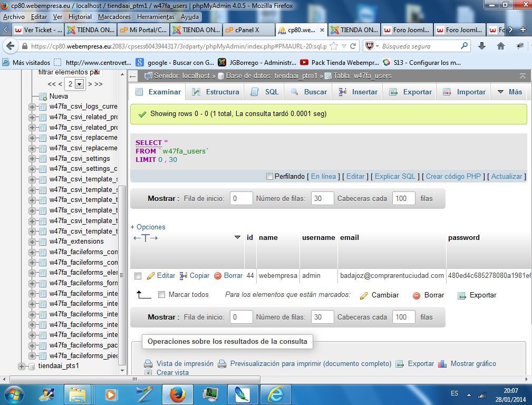
Task: Click the printer icon beside Vista de impresión
Action: click(148, 364)
